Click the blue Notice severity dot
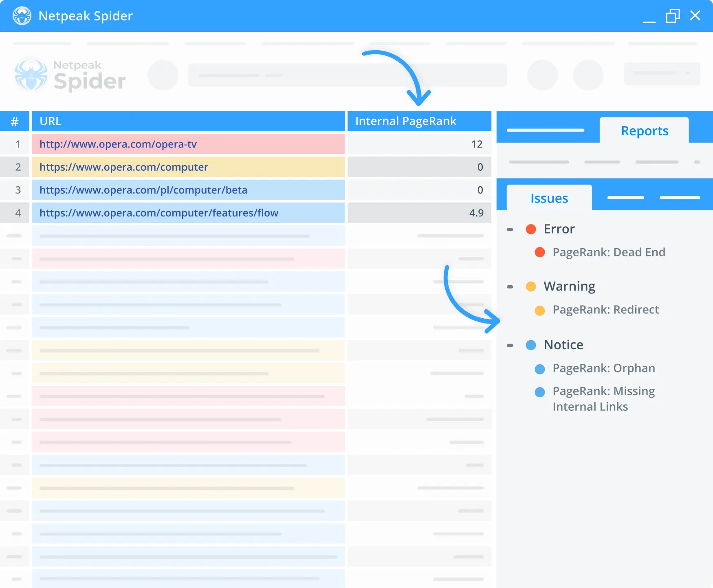 pos(531,345)
